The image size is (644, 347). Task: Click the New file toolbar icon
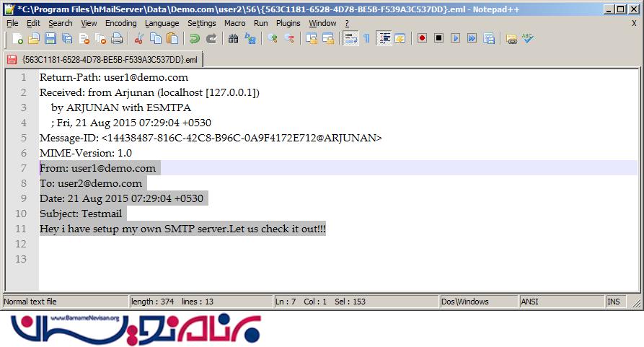click(x=17, y=39)
